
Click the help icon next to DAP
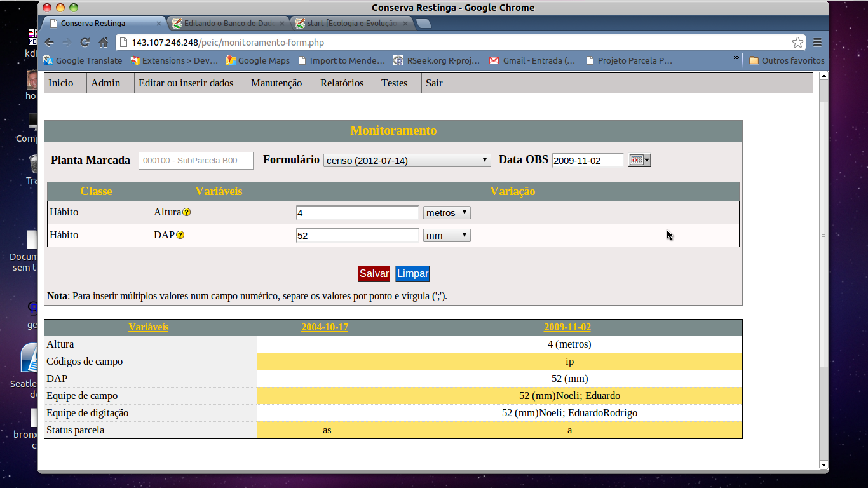pyautogui.click(x=180, y=235)
